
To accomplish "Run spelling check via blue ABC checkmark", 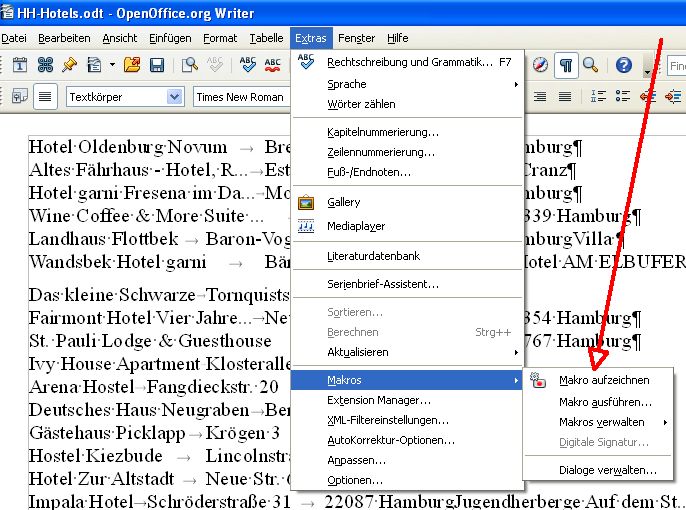I will (248, 65).
